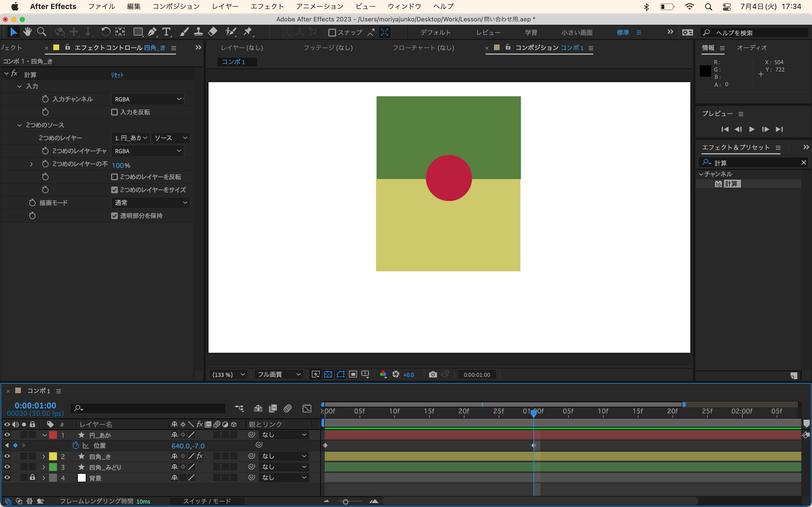Screen dimensions: 812x507
Task: Click yellow label swatch of 四角_き
Action: pos(53,456)
